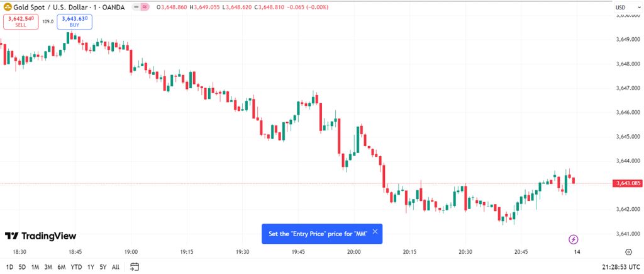Select the 1D time range
Image resolution: width=644 pixels, height=274 pixels.
[9, 267]
